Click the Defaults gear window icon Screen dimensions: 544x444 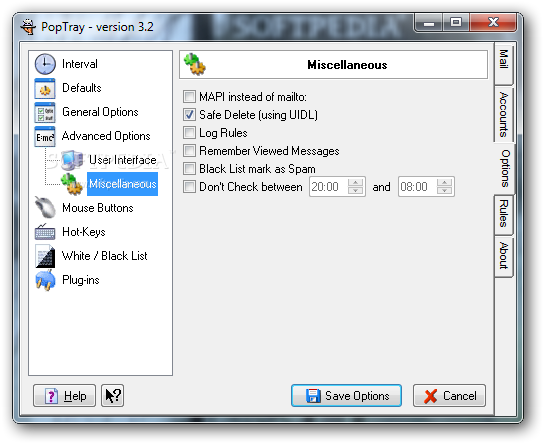point(45,88)
